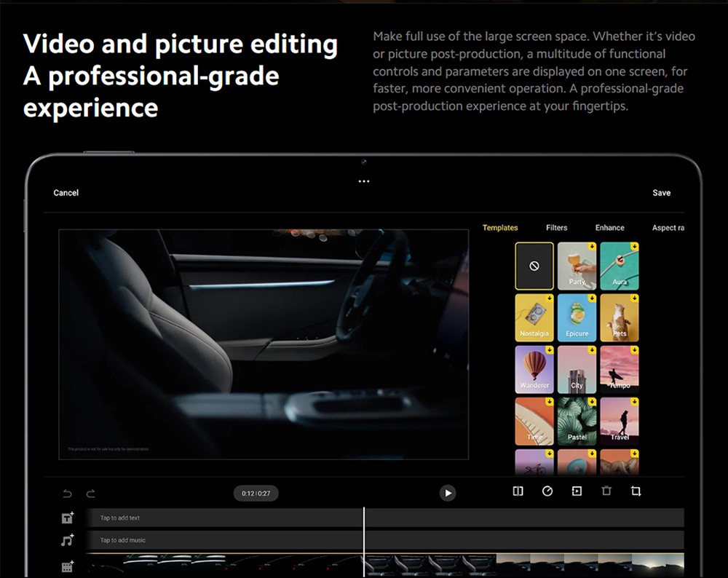
Task: Choose the Nostalgia template
Action: [x=534, y=318]
